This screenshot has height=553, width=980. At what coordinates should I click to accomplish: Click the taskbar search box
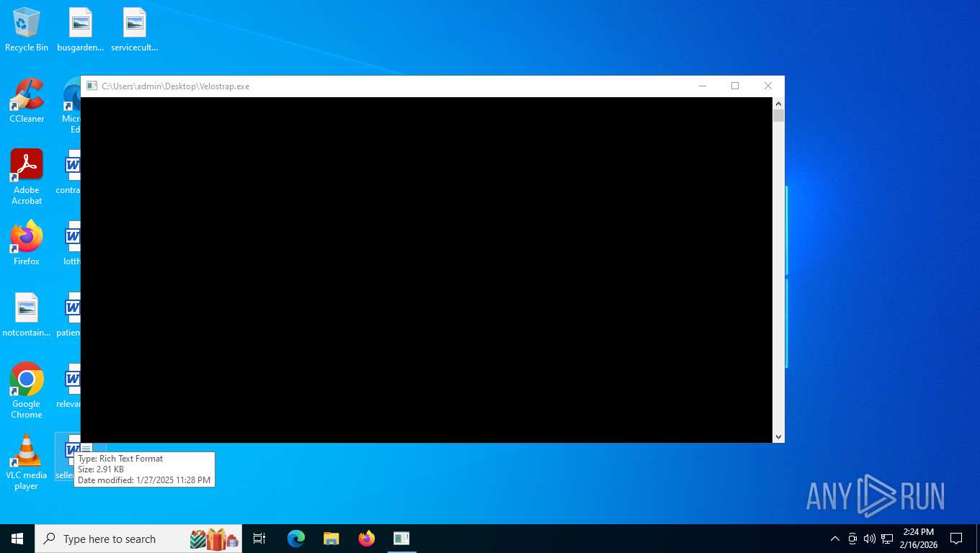(138, 539)
